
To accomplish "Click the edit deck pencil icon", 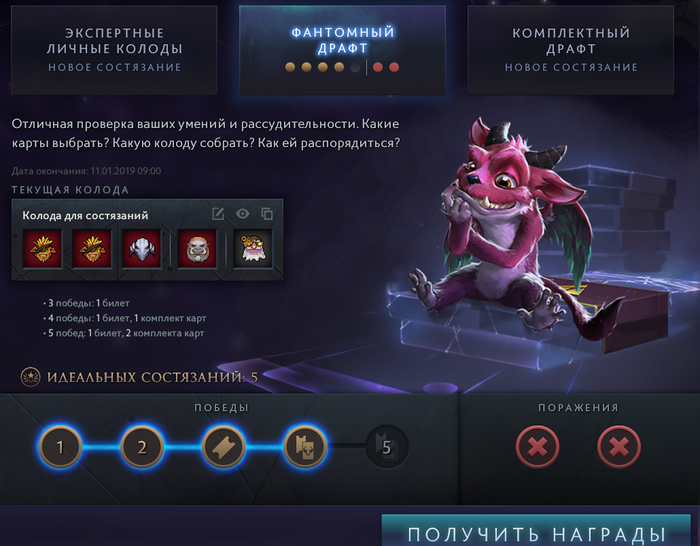I will click(218, 214).
